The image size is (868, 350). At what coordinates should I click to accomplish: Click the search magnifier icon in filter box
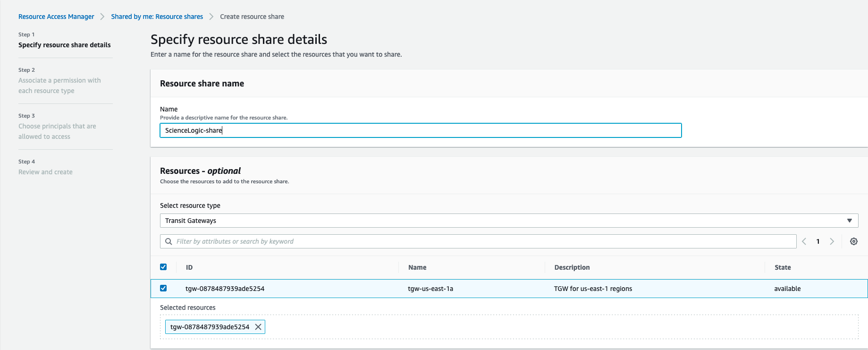click(x=169, y=241)
